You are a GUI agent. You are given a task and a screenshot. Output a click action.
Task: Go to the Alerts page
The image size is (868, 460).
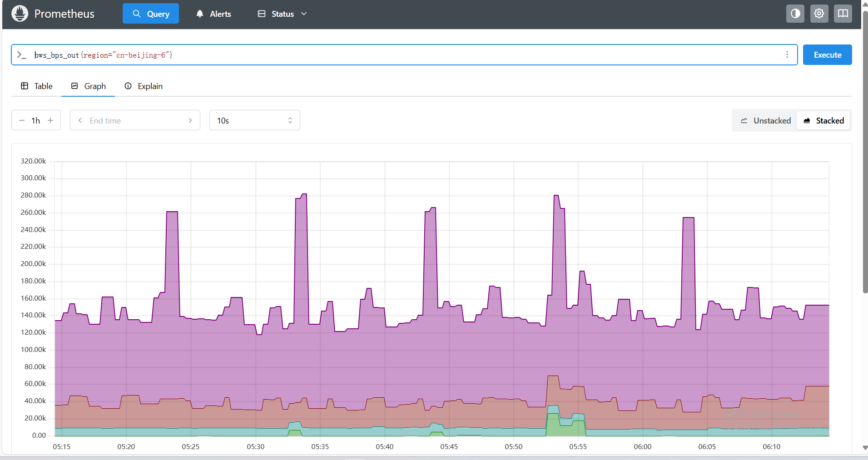[x=213, y=14]
